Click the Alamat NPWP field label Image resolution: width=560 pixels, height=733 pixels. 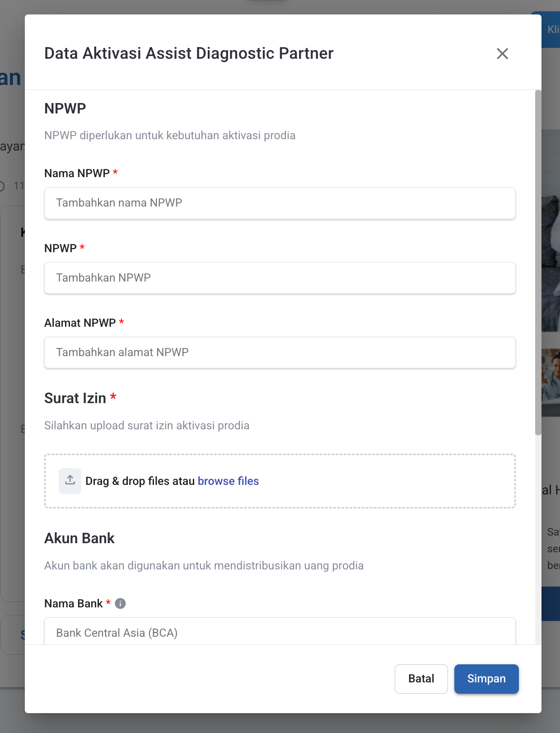click(80, 323)
